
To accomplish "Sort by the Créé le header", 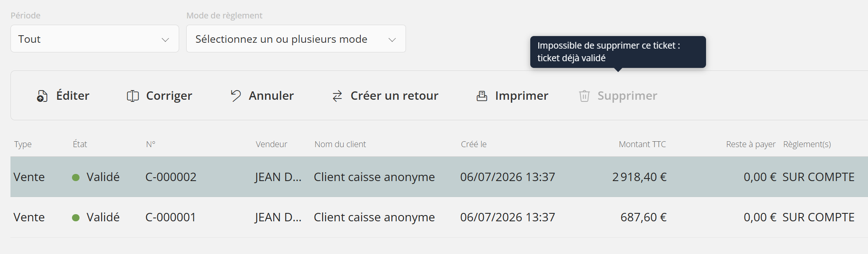I will [474, 144].
